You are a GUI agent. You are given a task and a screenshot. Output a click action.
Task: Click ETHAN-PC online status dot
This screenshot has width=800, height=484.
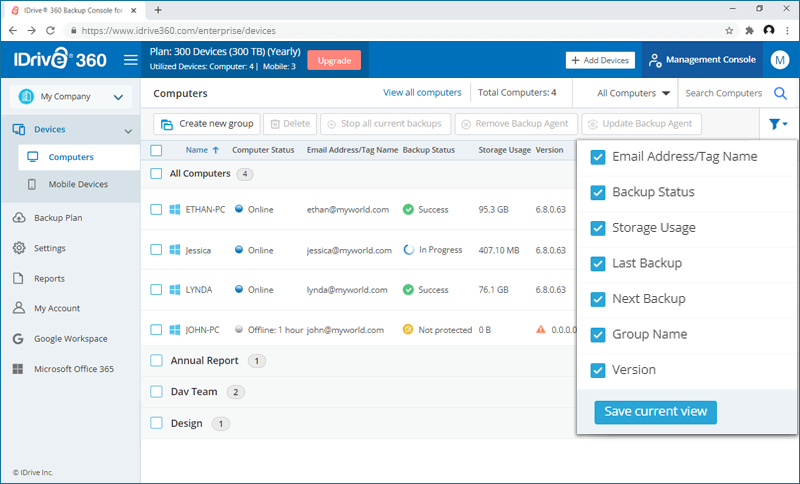click(239, 209)
